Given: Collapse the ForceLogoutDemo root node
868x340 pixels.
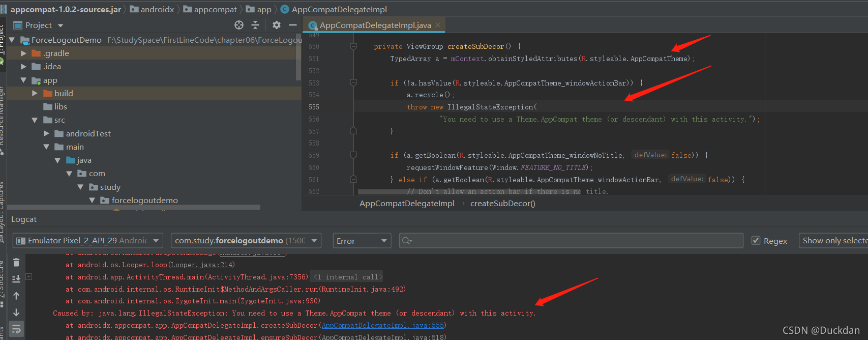Looking at the screenshot, I should 12,40.
